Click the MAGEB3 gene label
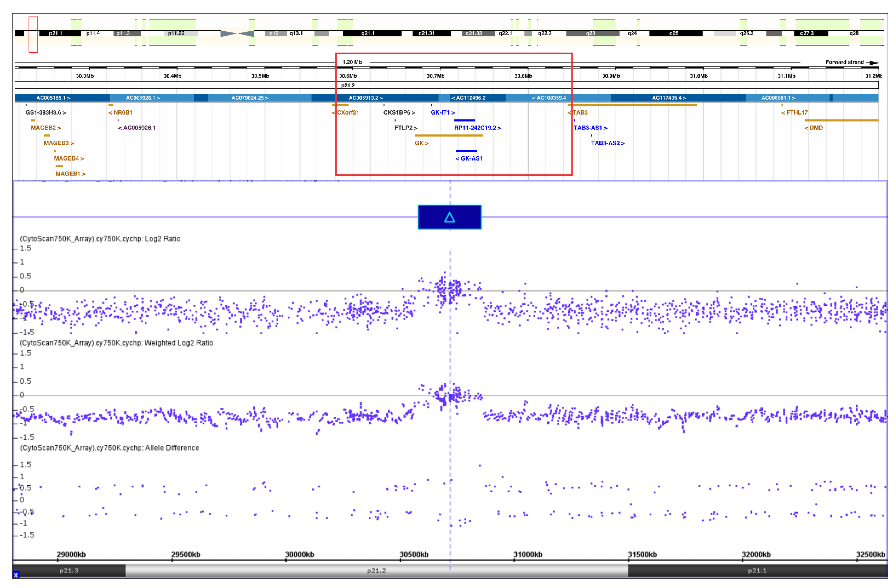Image resolution: width=895 pixels, height=588 pixels. coord(59,143)
